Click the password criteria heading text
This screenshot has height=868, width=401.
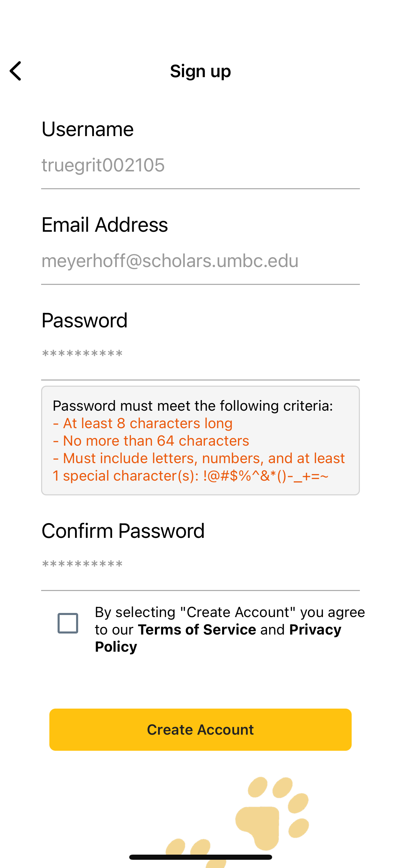[193, 406]
